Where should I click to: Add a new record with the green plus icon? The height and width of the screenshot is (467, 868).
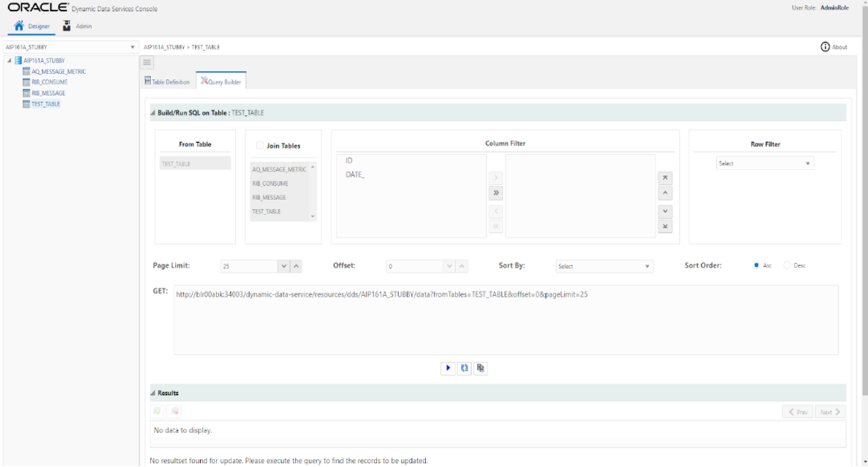[156, 410]
